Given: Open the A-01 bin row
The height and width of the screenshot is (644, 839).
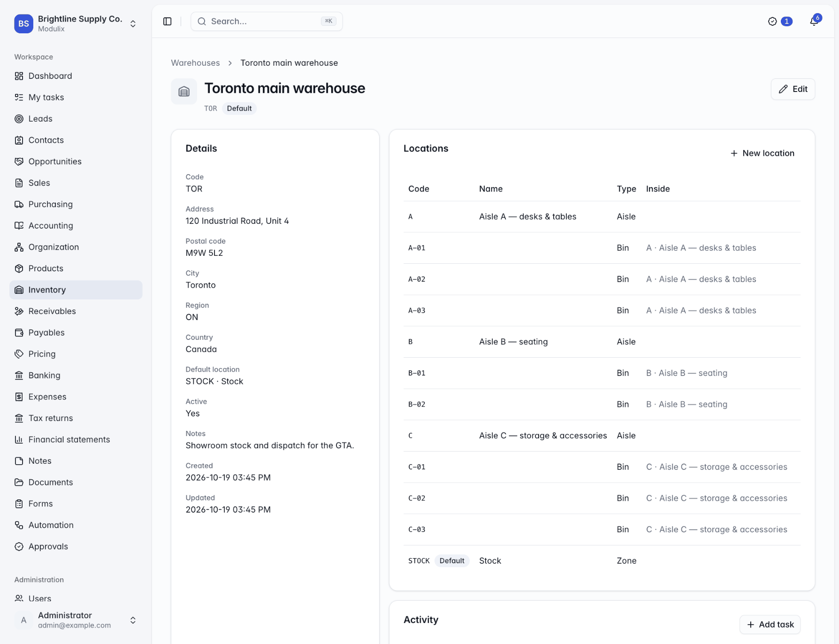Looking at the screenshot, I should (602, 248).
